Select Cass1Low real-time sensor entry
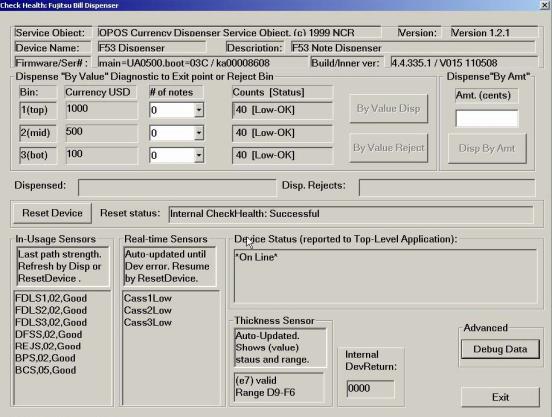Viewport: 552px width, 417px height. pos(148,298)
